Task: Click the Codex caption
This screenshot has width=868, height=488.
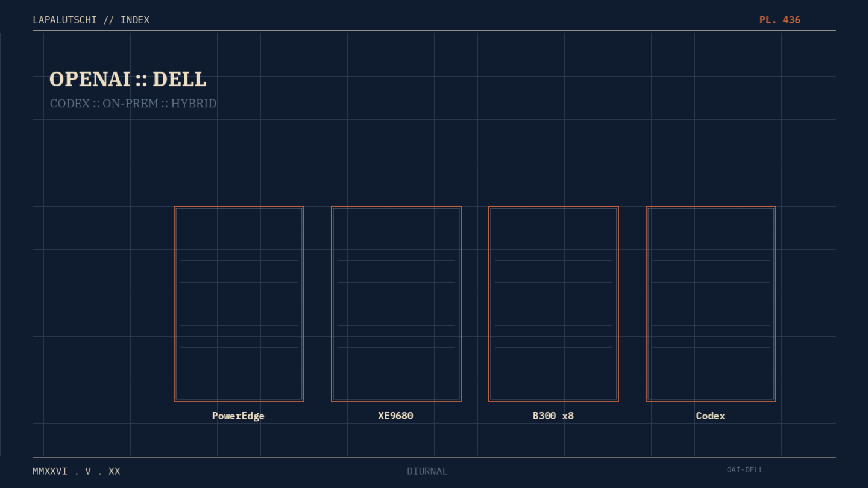Action: coord(710,416)
